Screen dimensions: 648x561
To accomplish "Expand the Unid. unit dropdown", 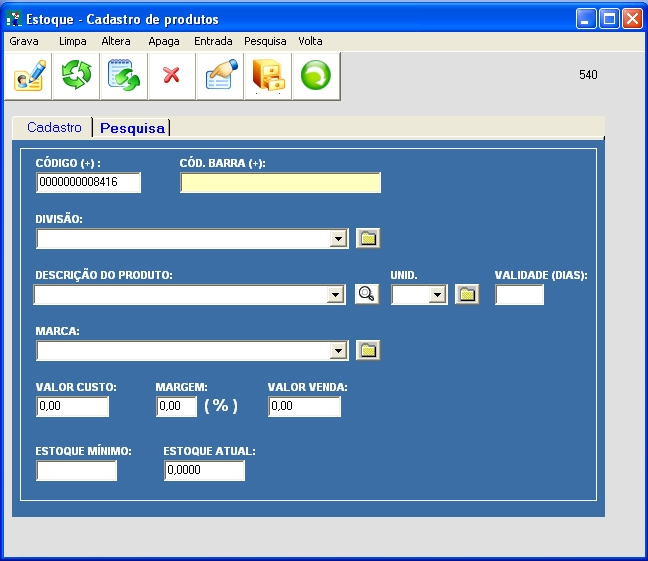I will (437, 295).
